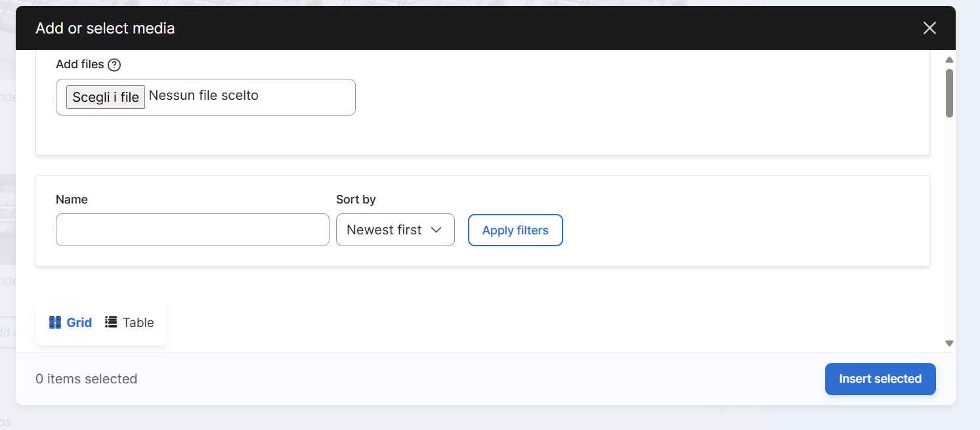
Task: Click the scrollbar down arrow
Action: pyautogui.click(x=949, y=343)
